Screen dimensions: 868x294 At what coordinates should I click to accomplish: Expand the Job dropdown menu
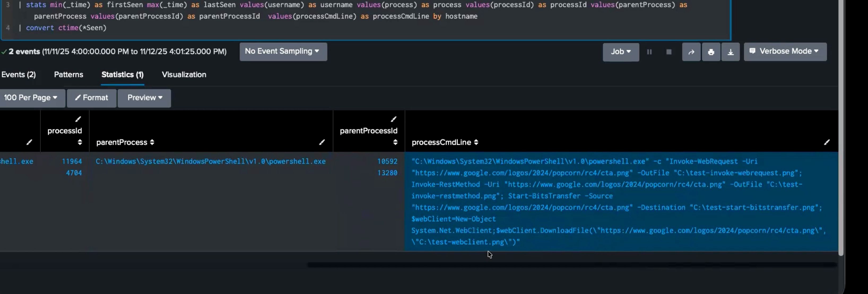tap(621, 52)
